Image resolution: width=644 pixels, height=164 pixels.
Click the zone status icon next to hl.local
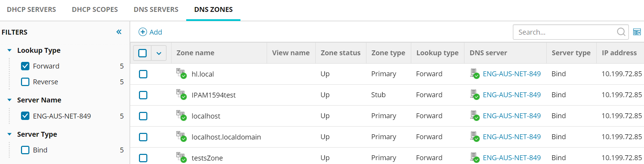pyautogui.click(x=181, y=74)
